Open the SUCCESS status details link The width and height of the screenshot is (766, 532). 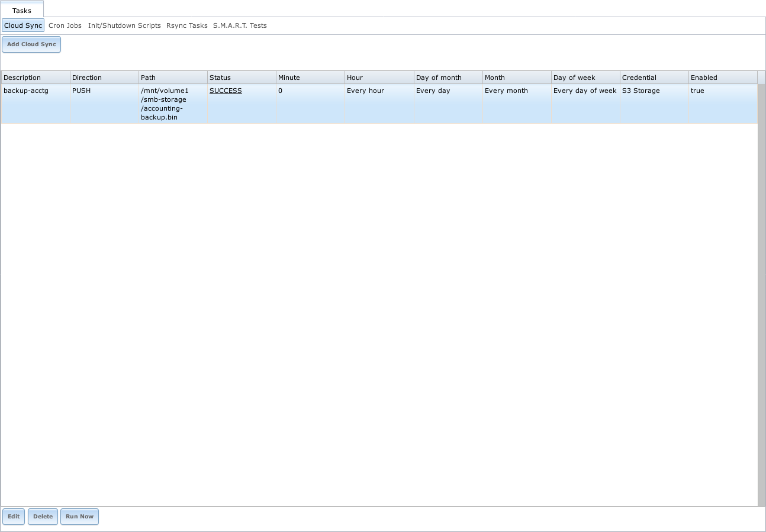point(226,91)
